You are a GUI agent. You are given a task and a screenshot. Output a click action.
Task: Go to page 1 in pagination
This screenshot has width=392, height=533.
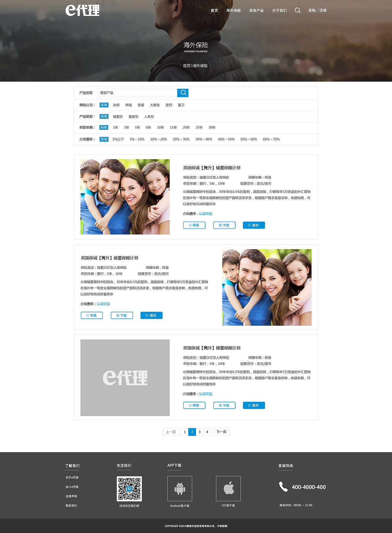pyautogui.click(x=184, y=432)
